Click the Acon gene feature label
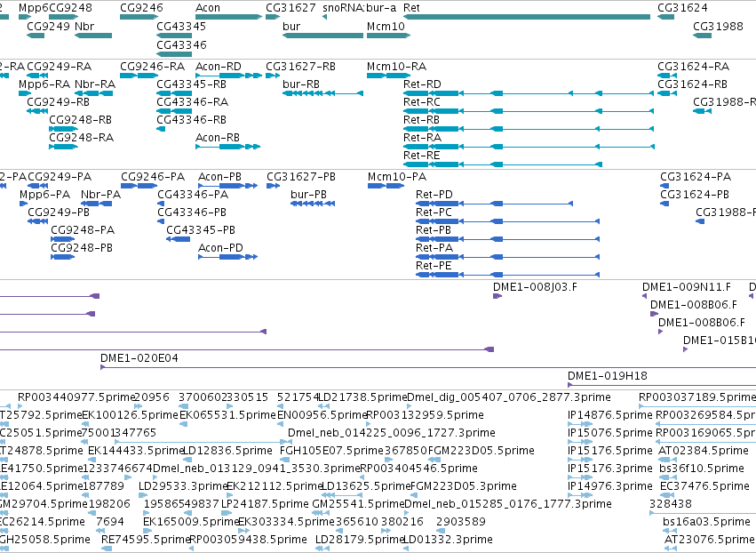Image resolution: width=756 pixels, height=553 pixels. click(x=208, y=8)
